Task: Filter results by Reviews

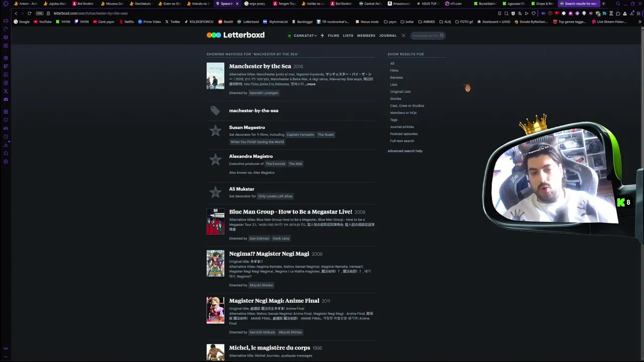Action: (x=396, y=78)
